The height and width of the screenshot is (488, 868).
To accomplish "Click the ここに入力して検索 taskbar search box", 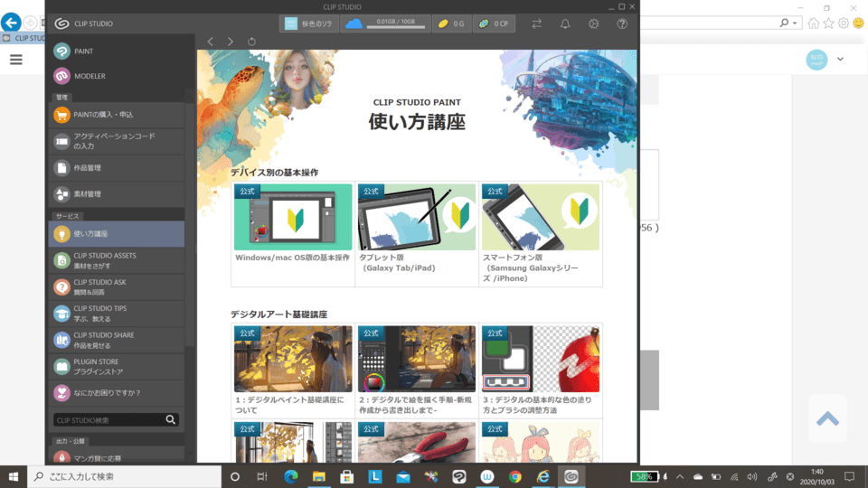I will 125,476.
